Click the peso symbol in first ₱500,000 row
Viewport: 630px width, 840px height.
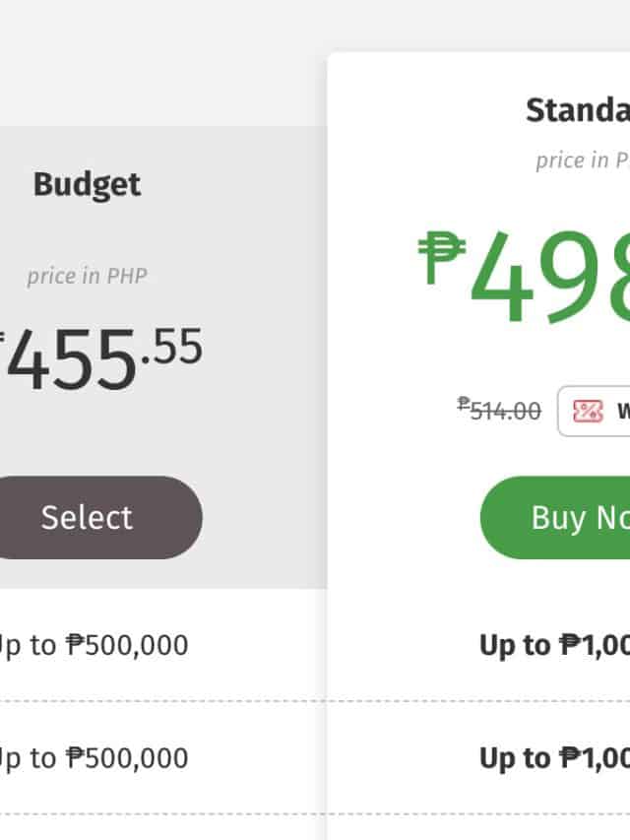tap(78, 645)
